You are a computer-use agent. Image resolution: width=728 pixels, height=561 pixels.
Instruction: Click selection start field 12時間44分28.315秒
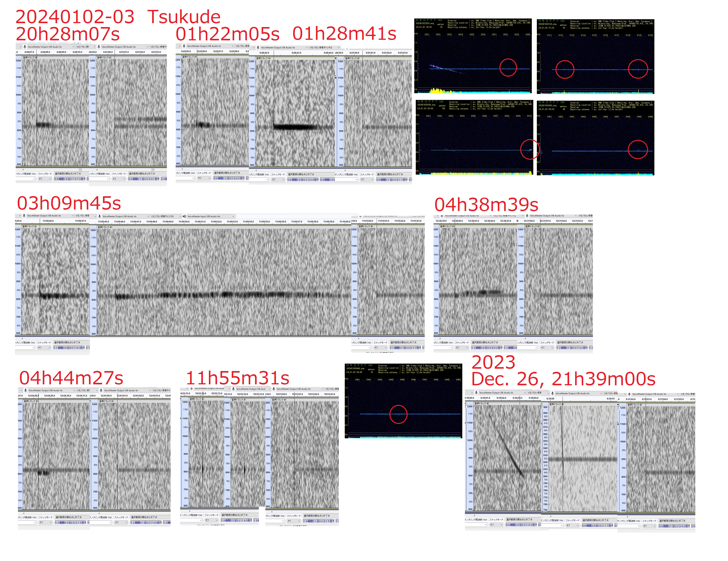pos(70,523)
